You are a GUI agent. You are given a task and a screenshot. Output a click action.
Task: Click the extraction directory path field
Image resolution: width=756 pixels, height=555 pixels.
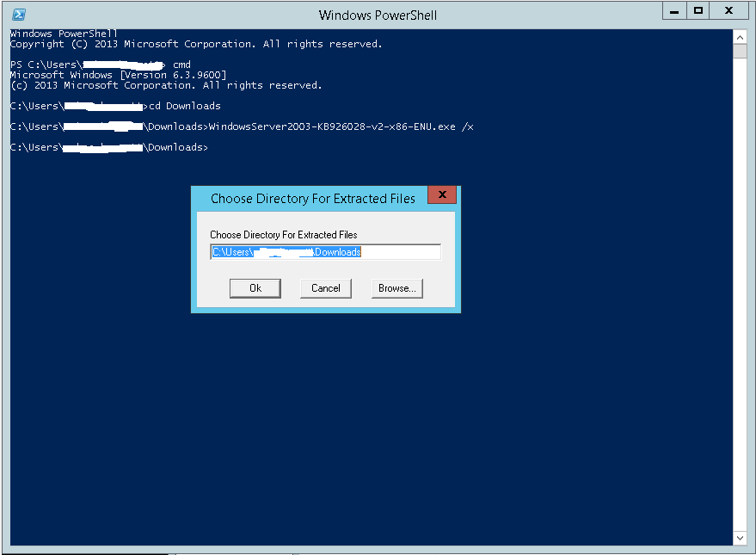(x=325, y=252)
